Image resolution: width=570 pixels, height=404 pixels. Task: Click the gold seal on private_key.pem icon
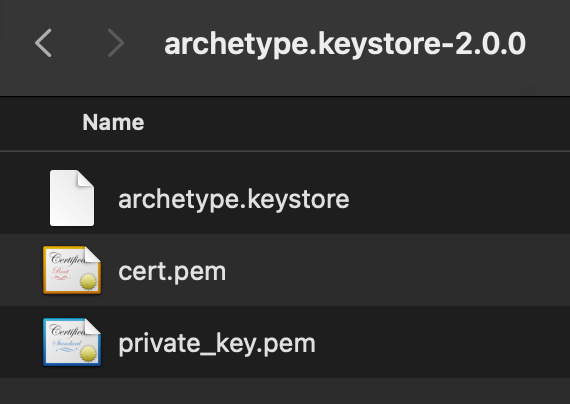click(88, 353)
